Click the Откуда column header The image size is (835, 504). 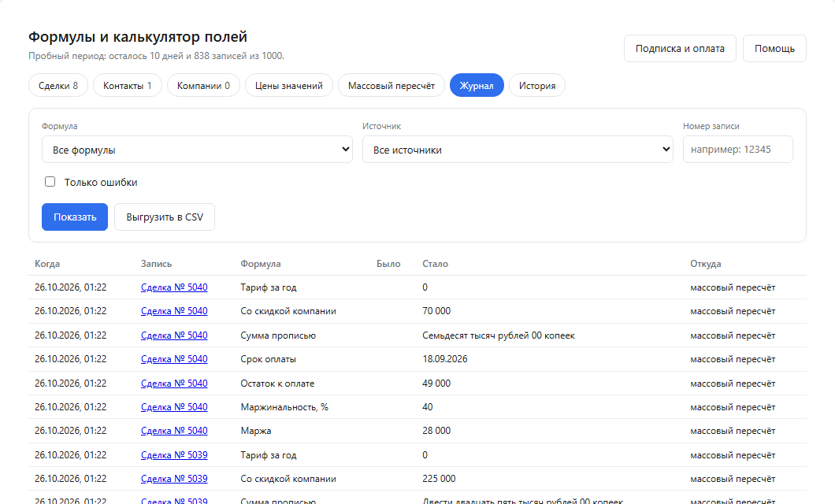pyautogui.click(x=706, y=264)
